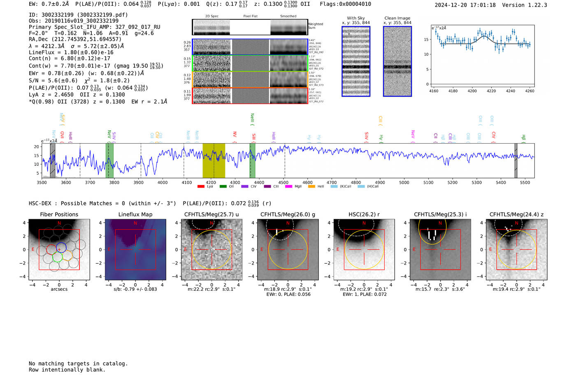This screenshot has width=576, height=392.
Task: Click the LyA z = 2.4650 text line
Action: pos(77,95)
